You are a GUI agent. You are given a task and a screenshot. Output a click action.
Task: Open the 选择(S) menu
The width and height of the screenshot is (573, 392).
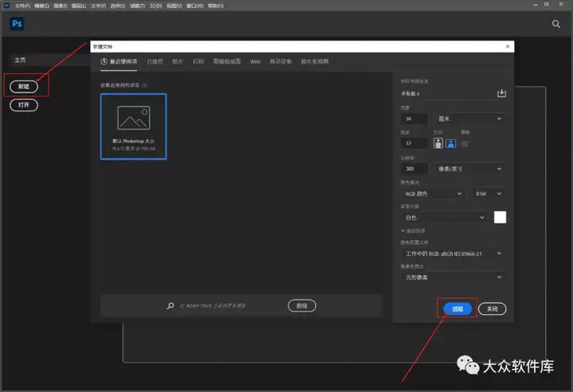click(x=118, y=6)
